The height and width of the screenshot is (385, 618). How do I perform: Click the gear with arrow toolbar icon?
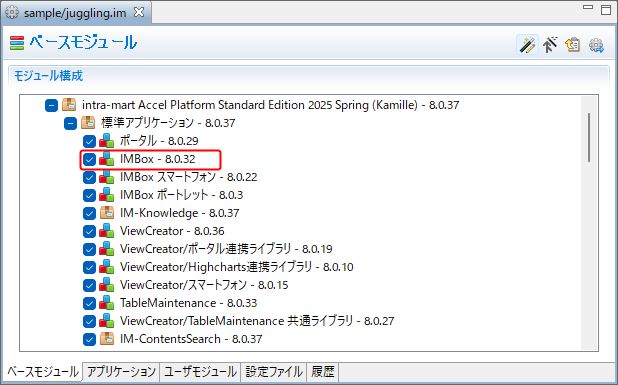pos(596,45)
